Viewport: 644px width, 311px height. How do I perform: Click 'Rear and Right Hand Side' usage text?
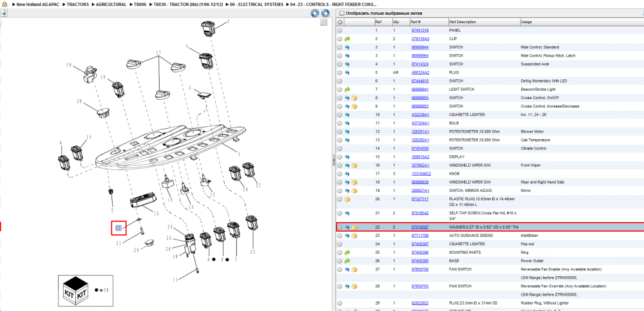click(542, 182)
